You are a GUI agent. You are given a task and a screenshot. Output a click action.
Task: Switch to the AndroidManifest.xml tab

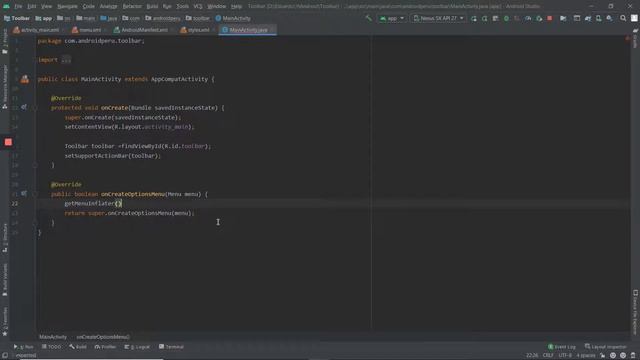tap(141, 30)
